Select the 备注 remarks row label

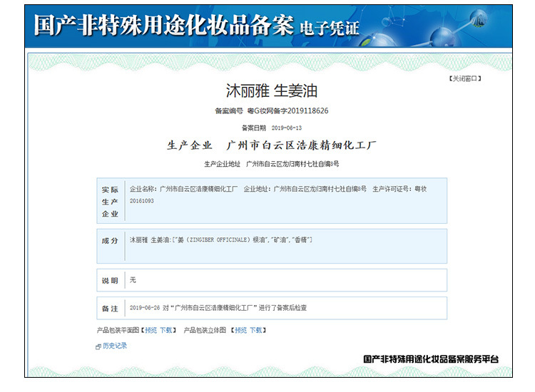tap(110, 308)
